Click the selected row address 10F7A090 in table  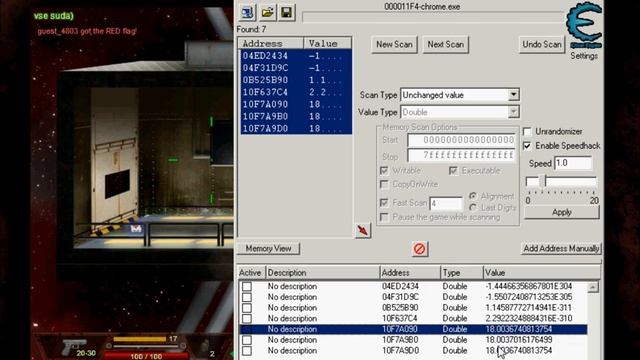point(400,329)
